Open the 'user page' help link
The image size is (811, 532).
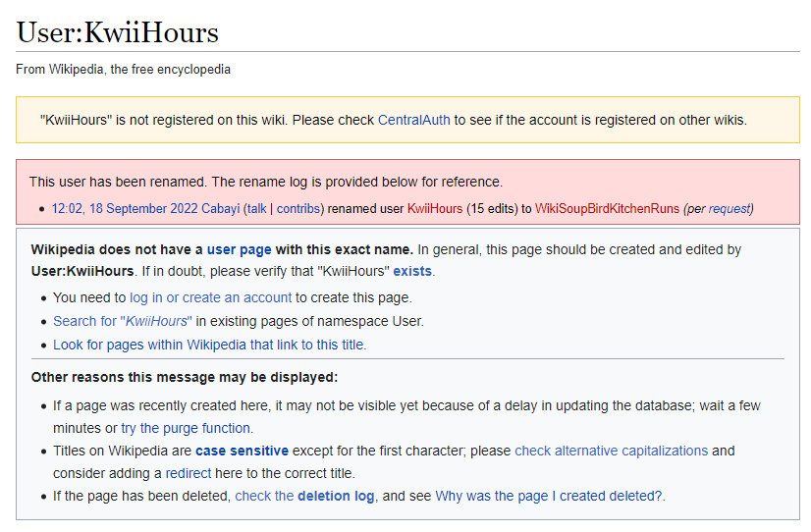point(239,249)
